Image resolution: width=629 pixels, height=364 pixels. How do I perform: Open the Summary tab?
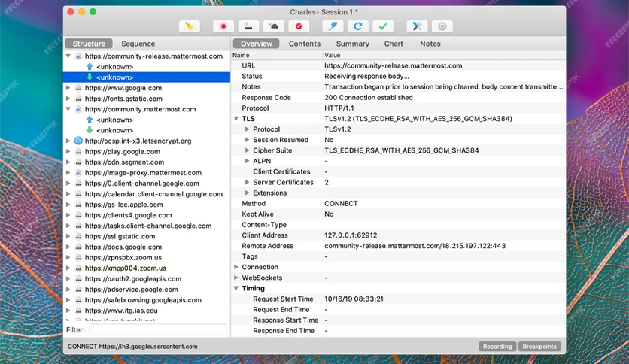353,44
